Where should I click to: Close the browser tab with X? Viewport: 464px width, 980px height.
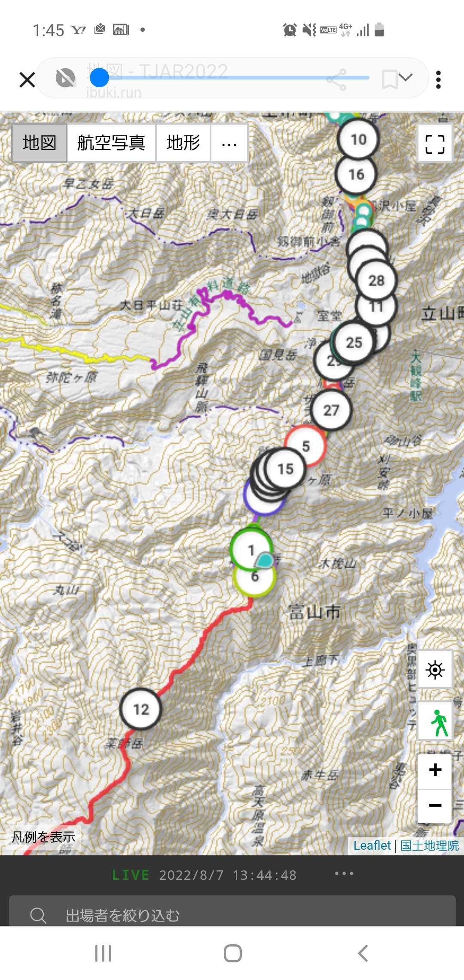tap(27, 80)
